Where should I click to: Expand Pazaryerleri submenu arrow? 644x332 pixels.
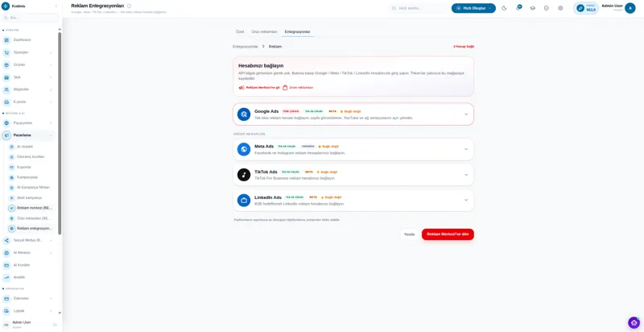pos(51,122)
